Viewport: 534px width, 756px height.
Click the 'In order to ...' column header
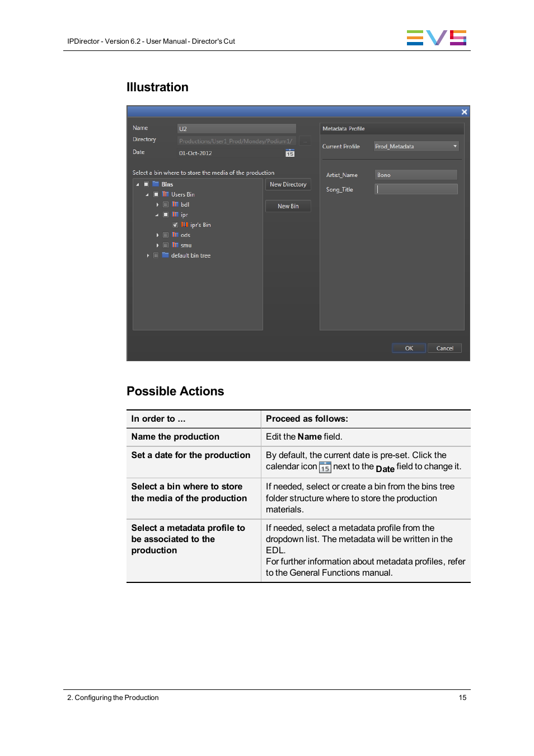[194, 419]
